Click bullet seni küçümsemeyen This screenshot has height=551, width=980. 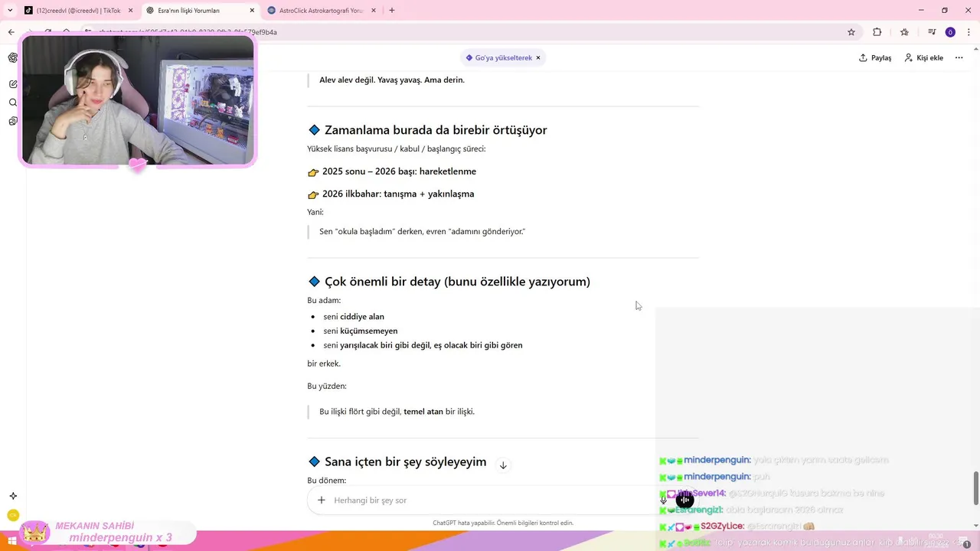(x=361, y=331)
